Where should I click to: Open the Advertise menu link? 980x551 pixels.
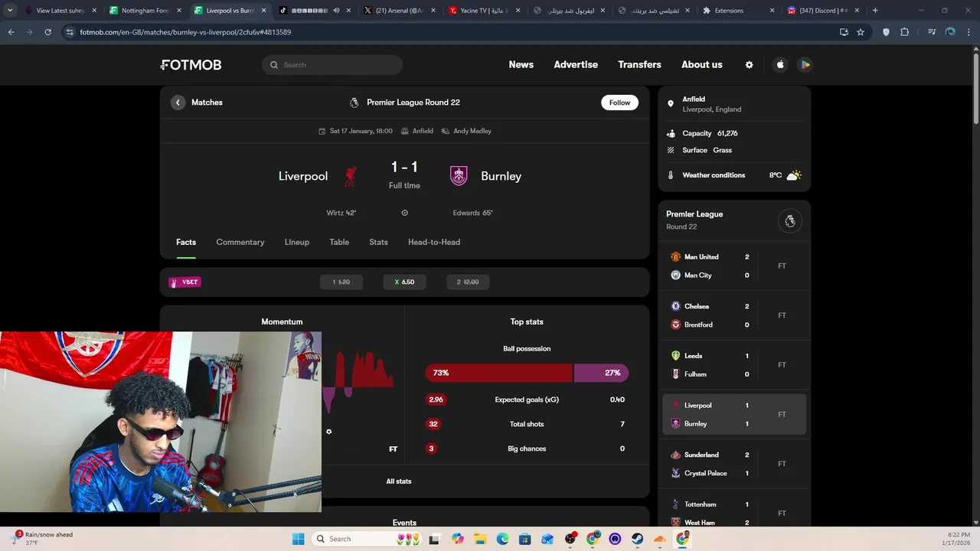click(576, 65)
